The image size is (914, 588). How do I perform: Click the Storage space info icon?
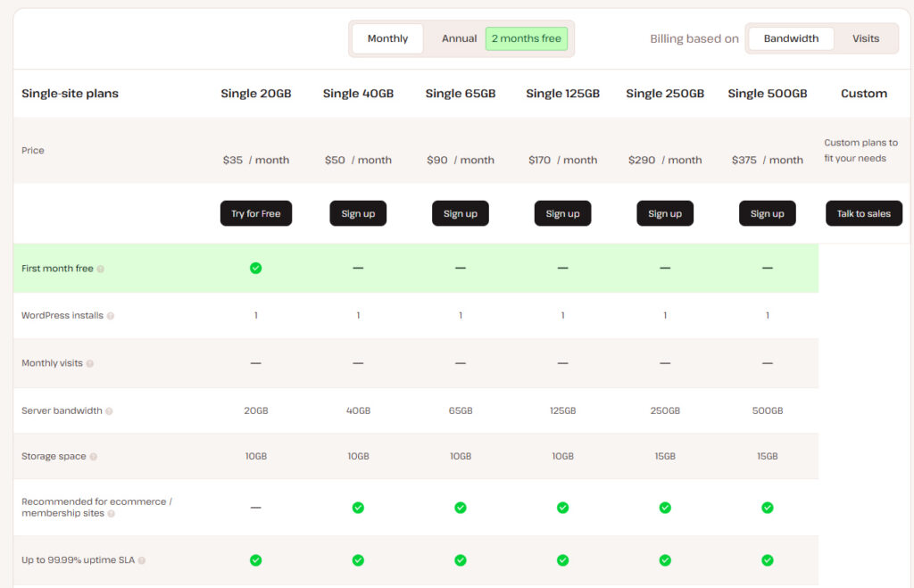[94, 457]
